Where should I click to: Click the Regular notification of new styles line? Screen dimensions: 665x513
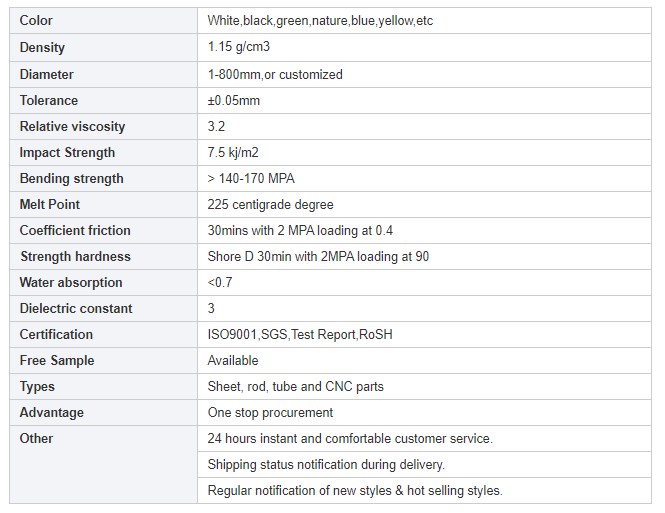(355, 490)
